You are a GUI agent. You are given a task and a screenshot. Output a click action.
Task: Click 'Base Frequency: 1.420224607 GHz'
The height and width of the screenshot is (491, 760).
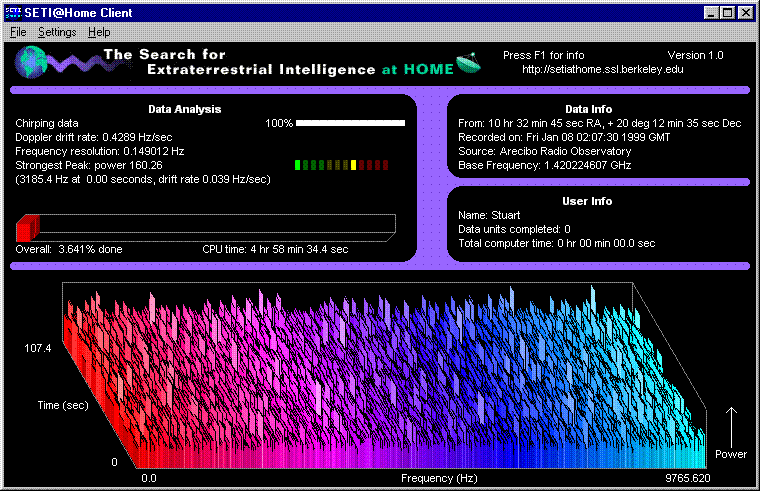click(544, 165)
